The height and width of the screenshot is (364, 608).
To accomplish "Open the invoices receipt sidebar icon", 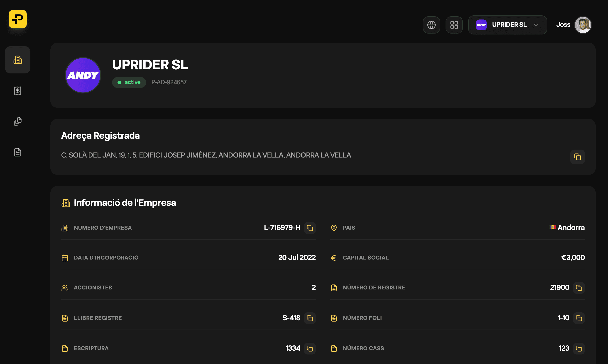I will pos(18,90).
